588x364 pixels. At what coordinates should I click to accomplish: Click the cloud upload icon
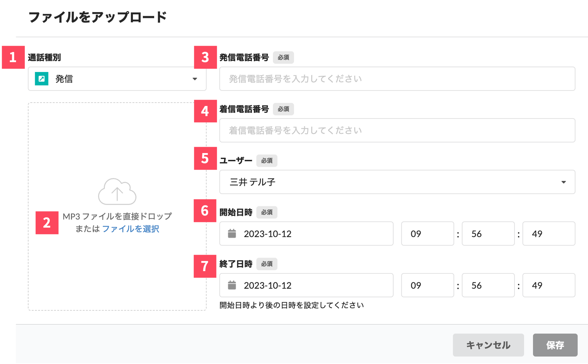[x=117, y=192]
